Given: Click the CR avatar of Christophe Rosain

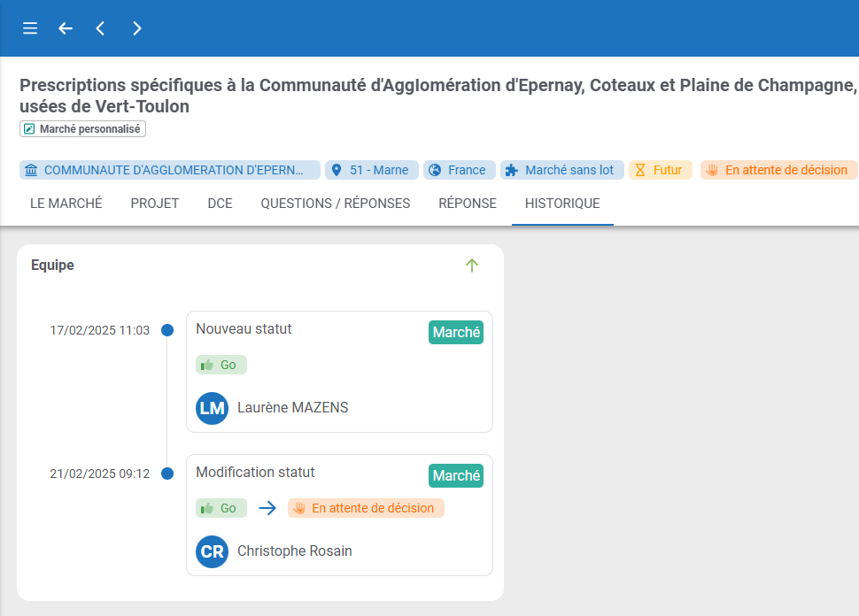Looking at the screenshot, I should pos(213,551).
